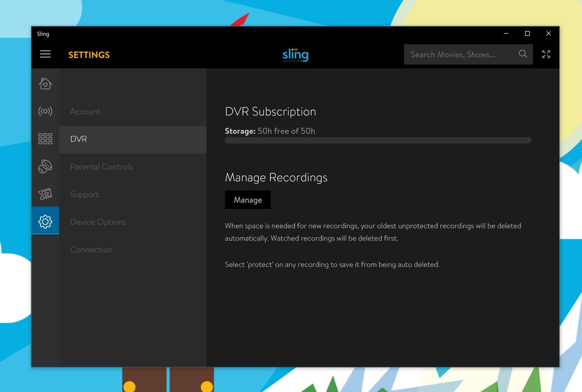The width and height of the screenshot is (582, 392).
Task: Click the 'Select protect on any recording' note
Action: click(x=332, y=264)
